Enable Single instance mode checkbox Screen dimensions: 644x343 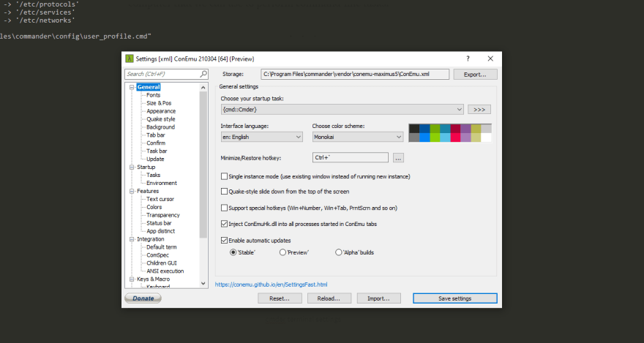pos(224,176)
